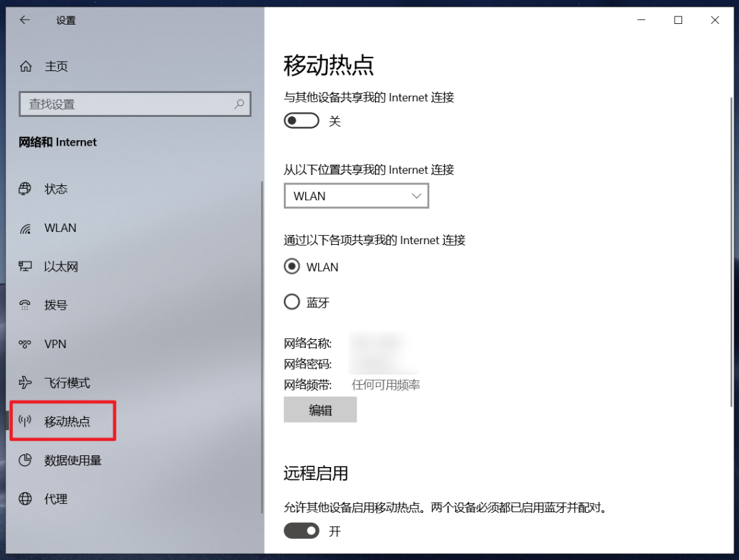
Task: Expand the WLAN sharing source dropdown
Action: 356,196
